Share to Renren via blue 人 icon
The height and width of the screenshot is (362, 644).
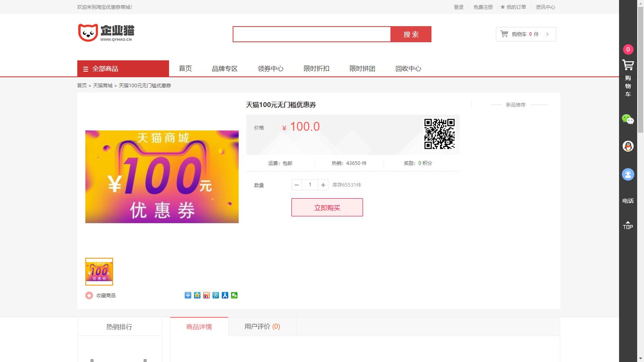point(225,295)
